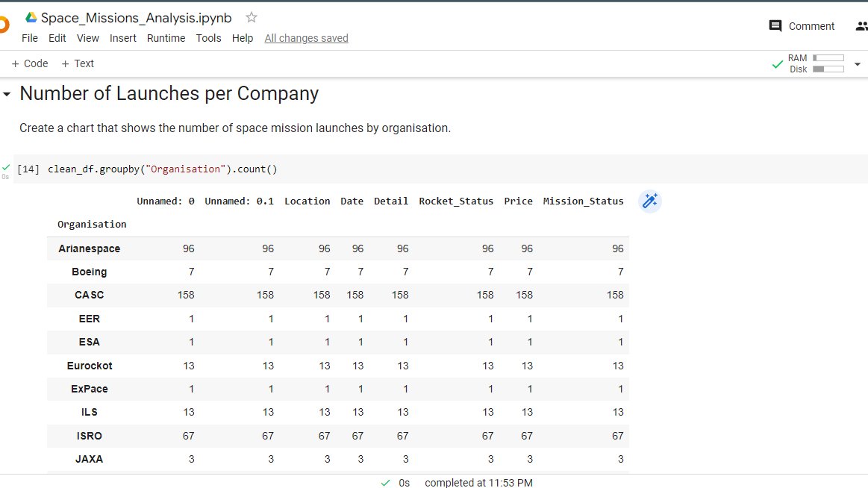Click the connected runtime checkmark icon

777,64
